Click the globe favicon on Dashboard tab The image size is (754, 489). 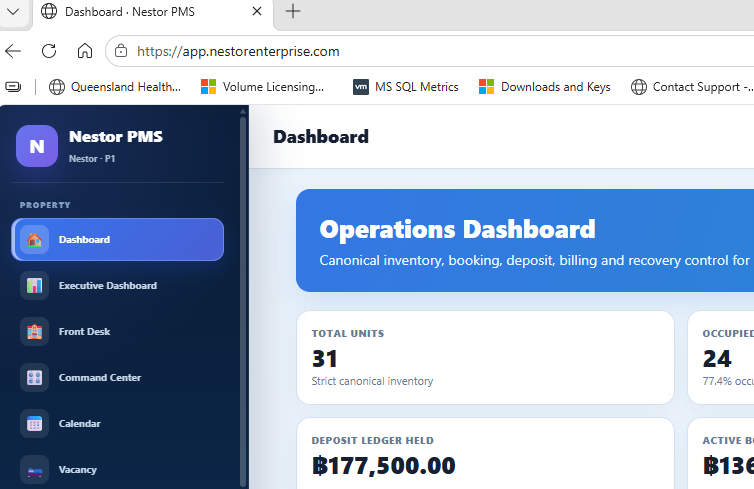click(49, 11)
